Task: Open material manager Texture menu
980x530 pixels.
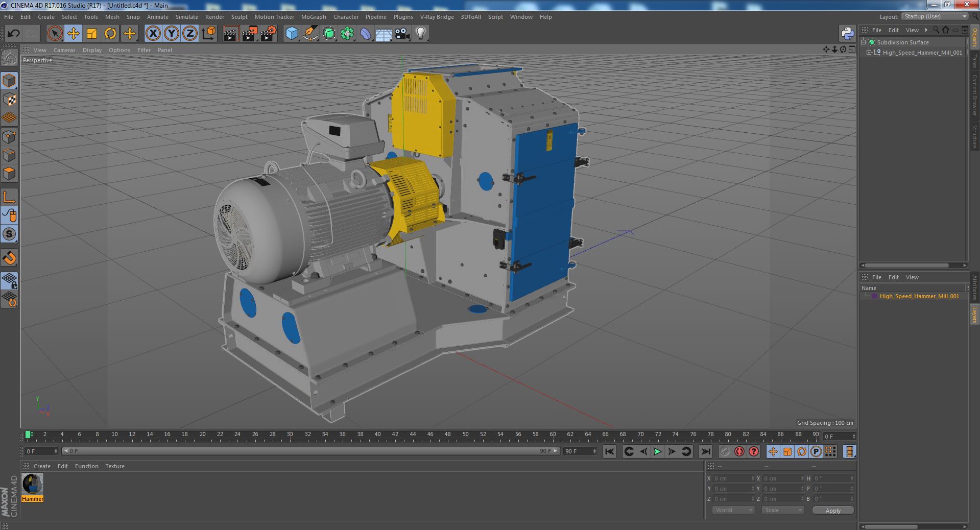Action: tap(115, 466)
